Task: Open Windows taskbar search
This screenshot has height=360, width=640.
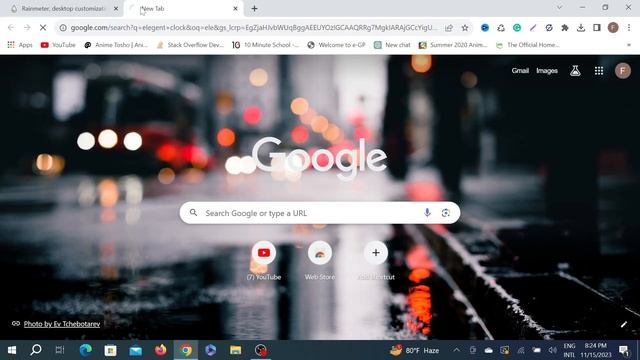Action: [36, 350]
